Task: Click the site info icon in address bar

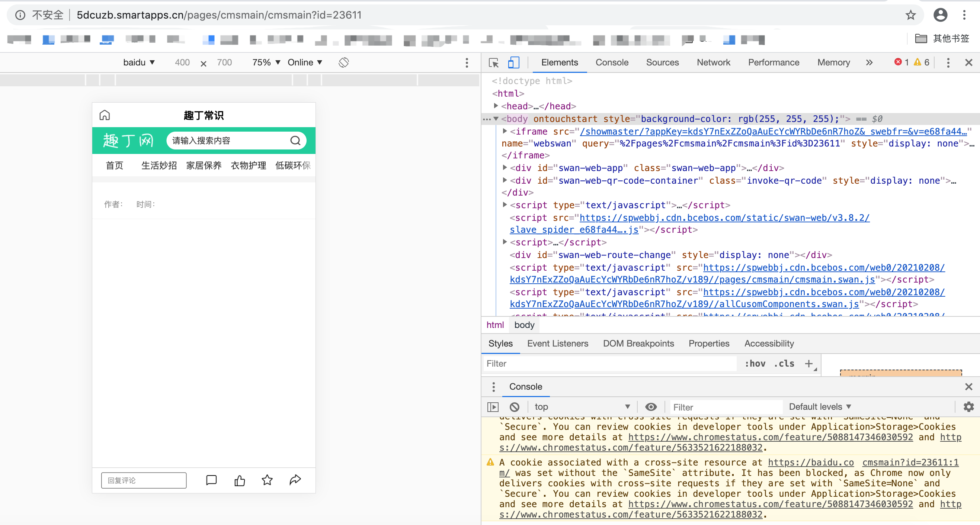Action: coord(20,15)
